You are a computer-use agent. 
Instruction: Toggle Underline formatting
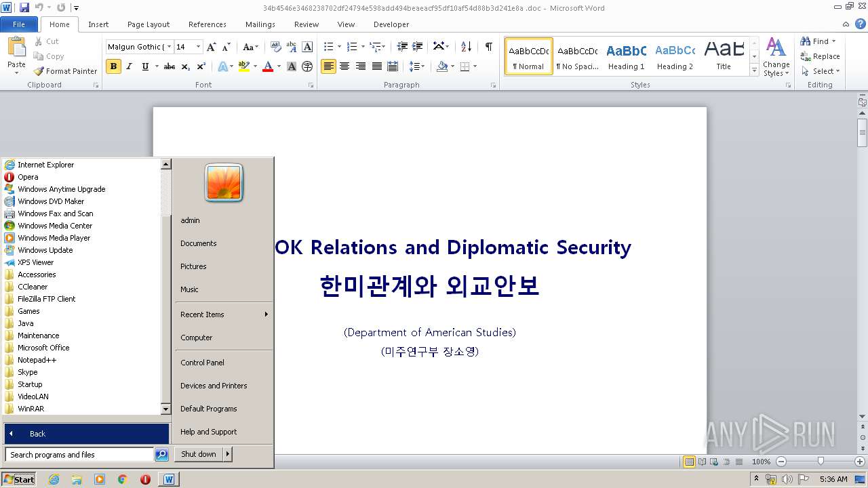(x=145, y=66)
